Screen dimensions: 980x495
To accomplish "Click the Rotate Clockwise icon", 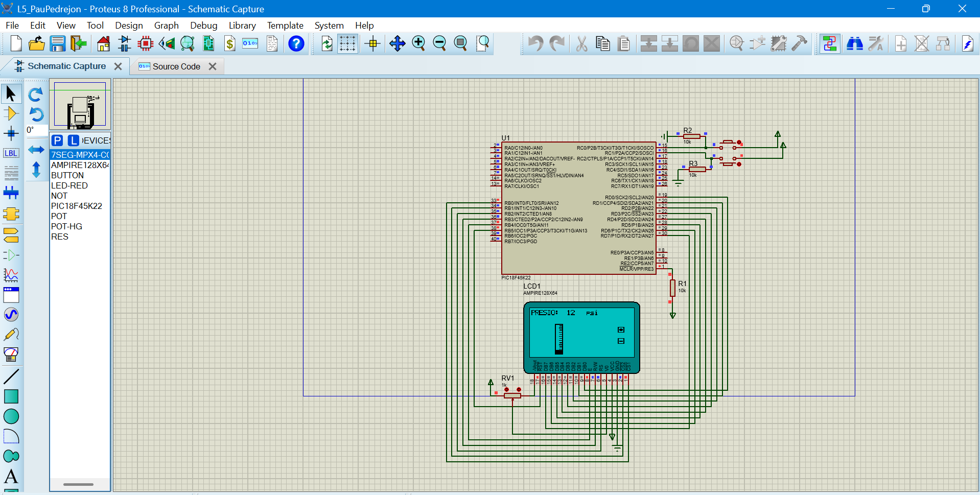I will click(36, 95).
